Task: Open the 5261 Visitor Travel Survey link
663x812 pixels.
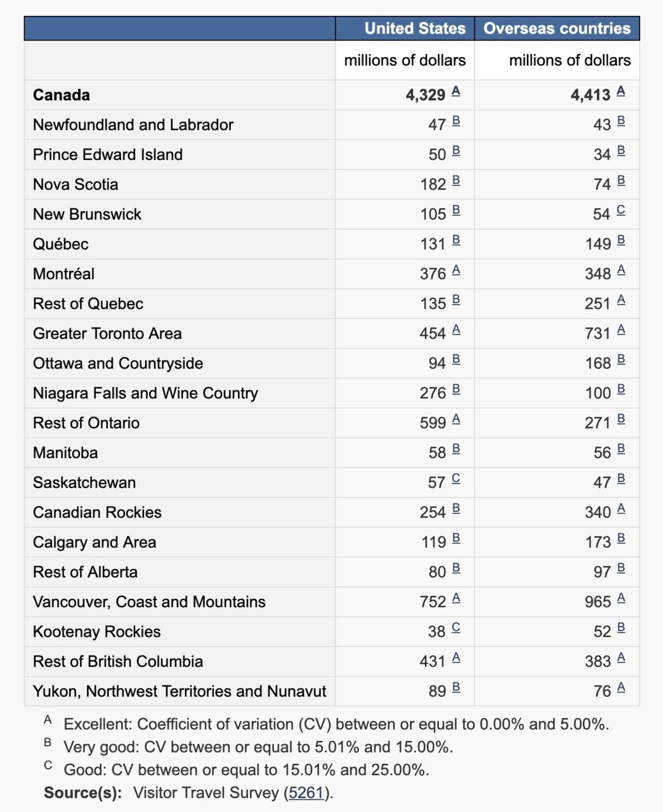Action: (306, 793)
